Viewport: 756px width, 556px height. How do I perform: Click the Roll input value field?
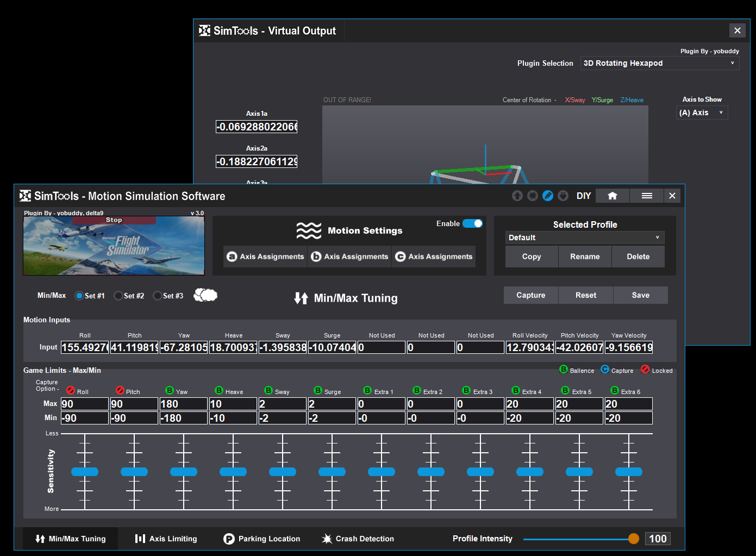85,347
